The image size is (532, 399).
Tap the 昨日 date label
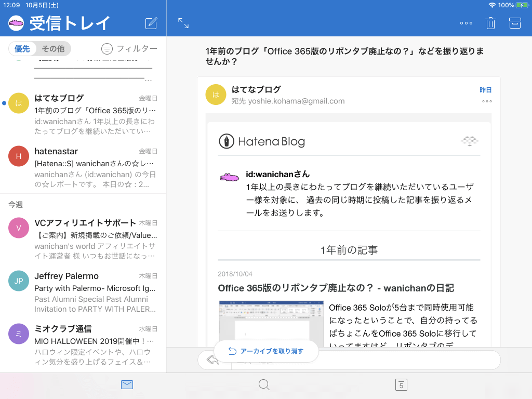point(486,90)
